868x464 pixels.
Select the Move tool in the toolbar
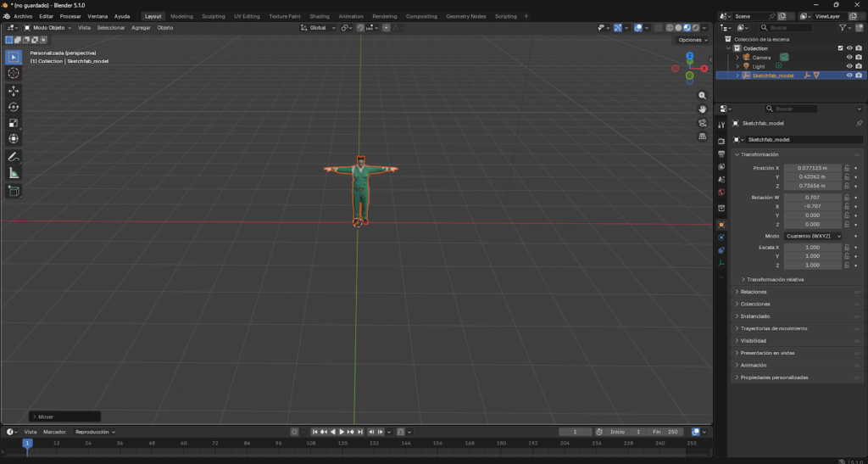pyautogui.click(x=14, y=90)
